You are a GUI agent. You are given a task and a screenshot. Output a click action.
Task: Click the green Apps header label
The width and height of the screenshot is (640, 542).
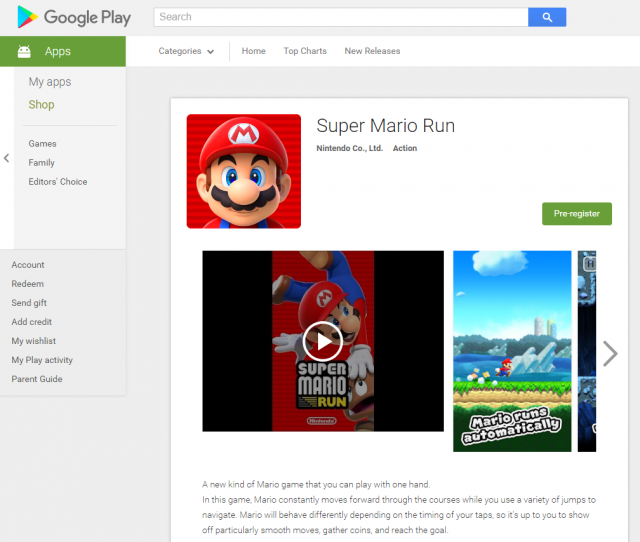58,51
